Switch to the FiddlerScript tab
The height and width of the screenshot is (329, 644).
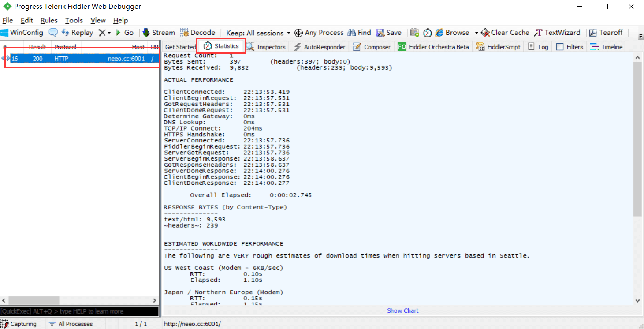(x=498, y=47)
